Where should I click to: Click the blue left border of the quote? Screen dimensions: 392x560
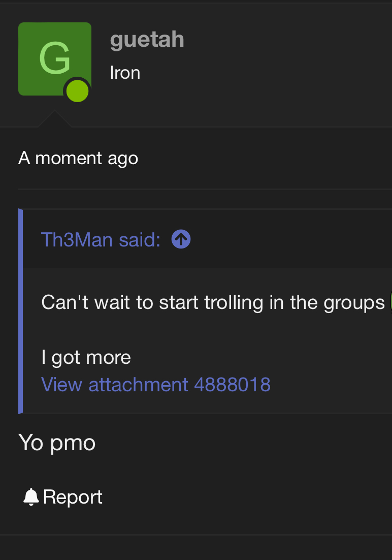[20, 311]
